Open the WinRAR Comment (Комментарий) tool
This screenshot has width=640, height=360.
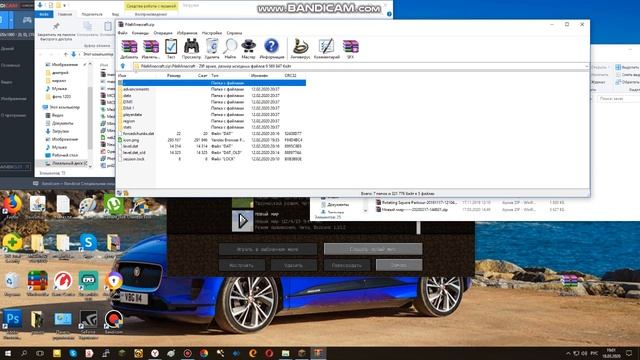click(327, 49)
